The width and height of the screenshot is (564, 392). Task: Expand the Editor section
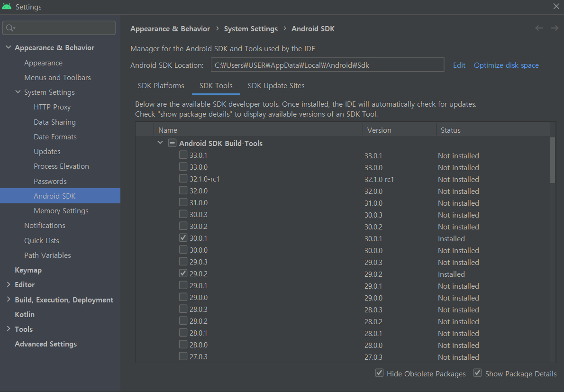click(8, 284)
